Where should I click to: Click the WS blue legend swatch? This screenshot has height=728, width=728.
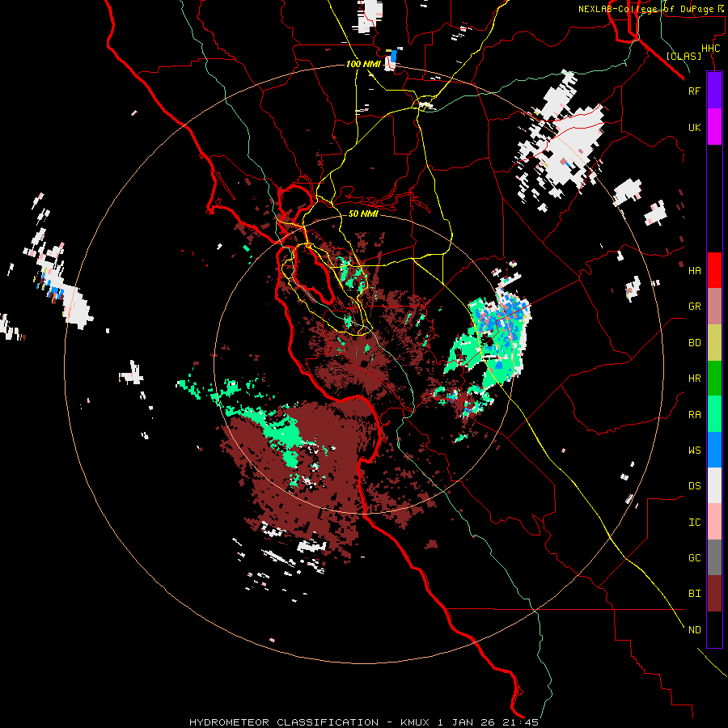pyautogui.click(x=714, y=450)
